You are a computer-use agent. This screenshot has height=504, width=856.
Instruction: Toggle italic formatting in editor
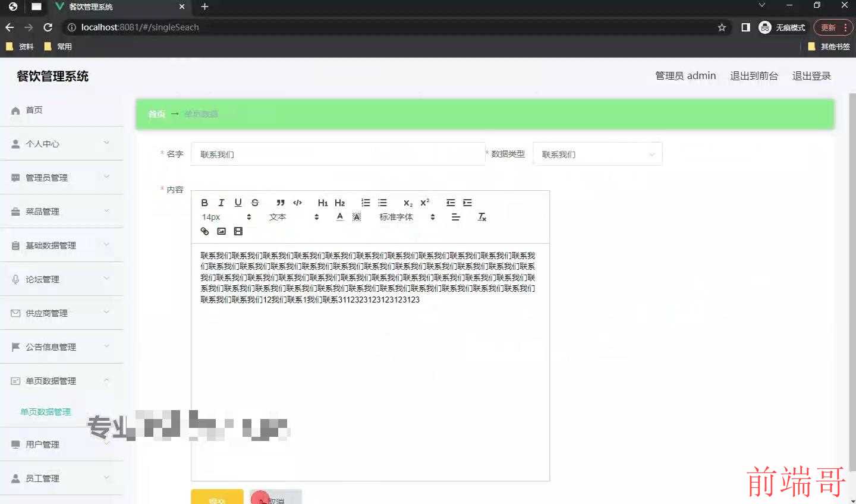click(x=221, y=203)
